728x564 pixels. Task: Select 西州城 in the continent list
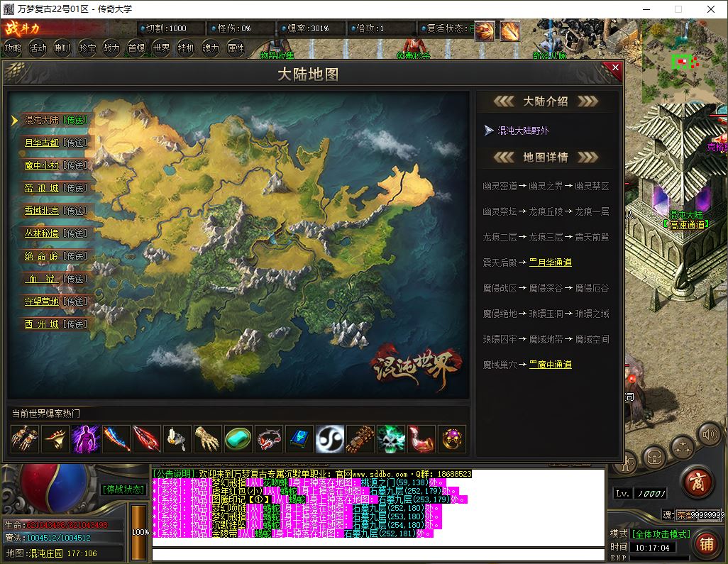[x=42, y=324]
